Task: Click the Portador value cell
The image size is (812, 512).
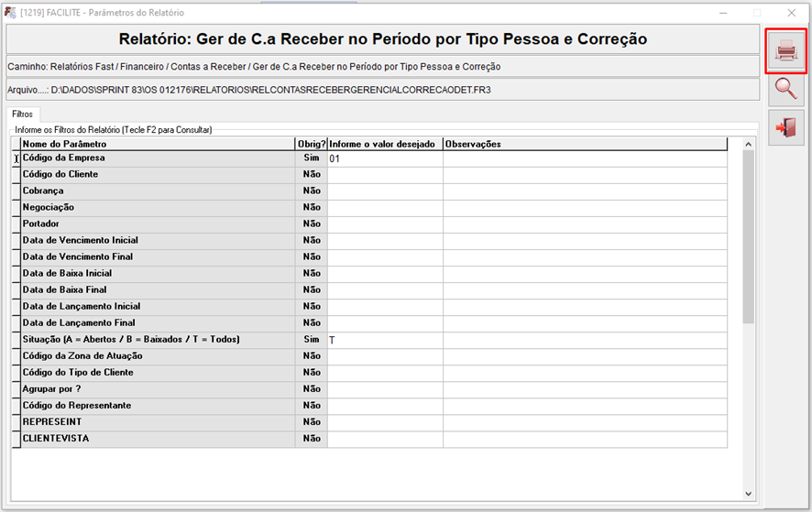Action: 385,223
